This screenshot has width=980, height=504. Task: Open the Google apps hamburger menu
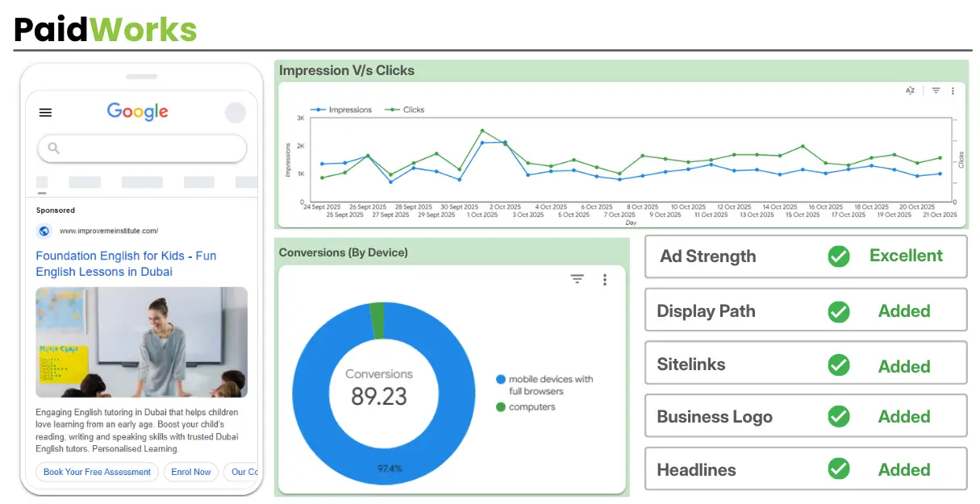click(45, 112)
